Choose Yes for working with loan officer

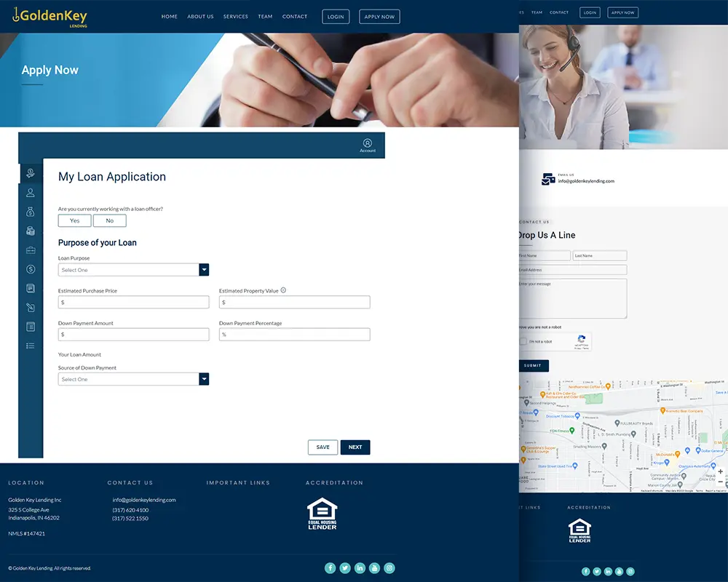tap(75, 221)
